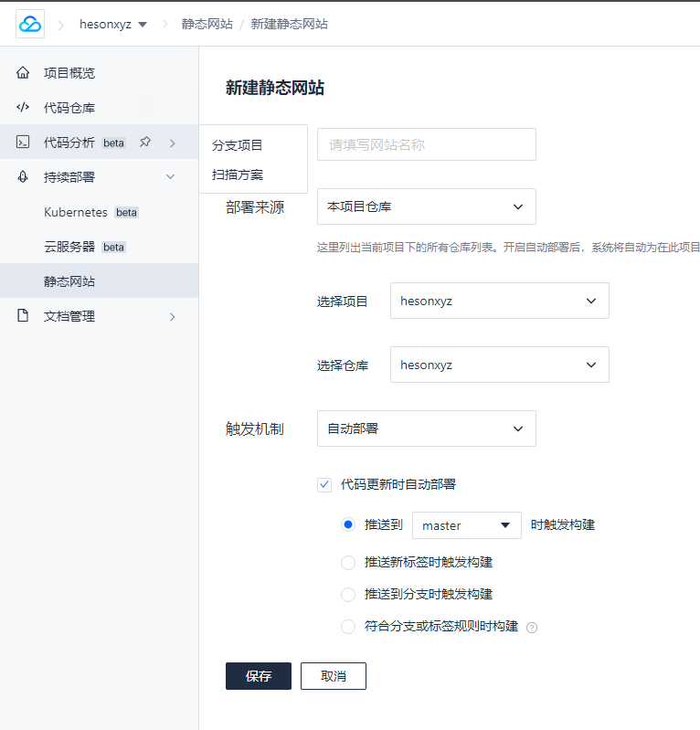Open 项目概览 in the sidebar
Viewport: 700px width, 730px height.
click(x=100, y=72)
